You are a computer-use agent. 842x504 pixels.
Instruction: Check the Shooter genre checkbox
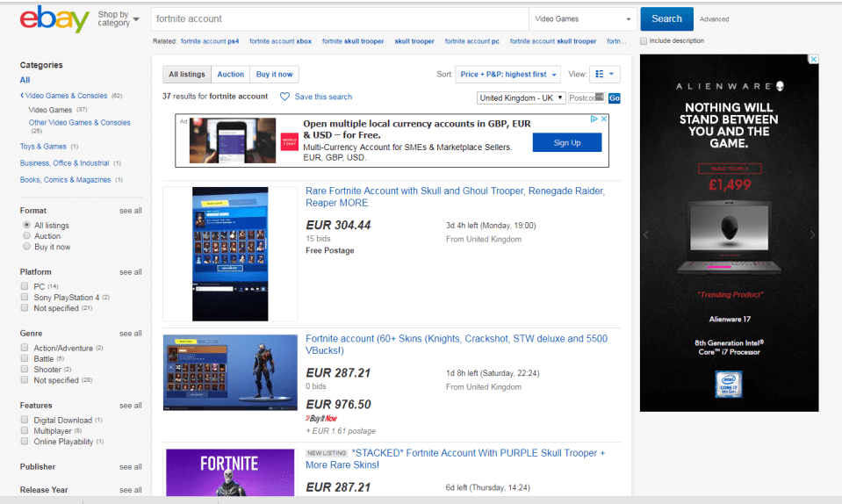25,370
